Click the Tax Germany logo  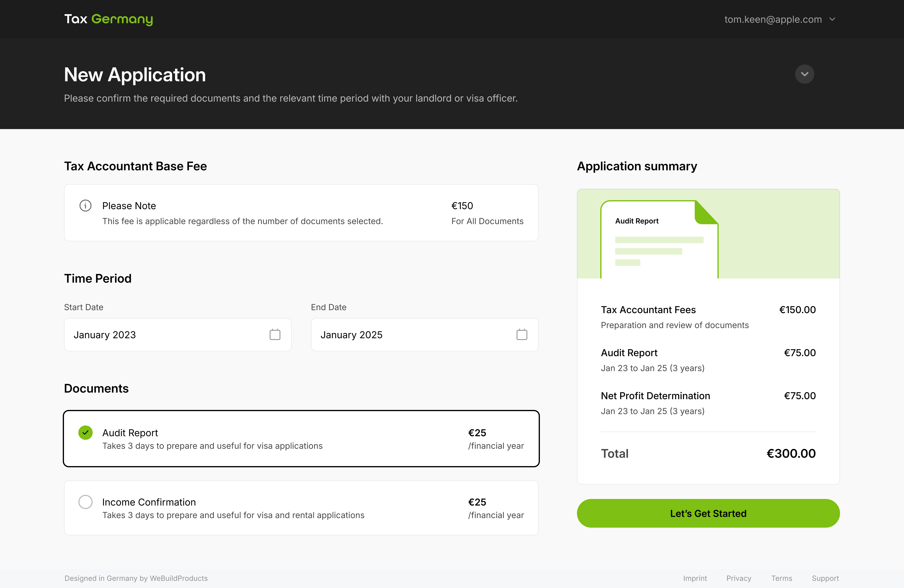(x=108, y=19)
